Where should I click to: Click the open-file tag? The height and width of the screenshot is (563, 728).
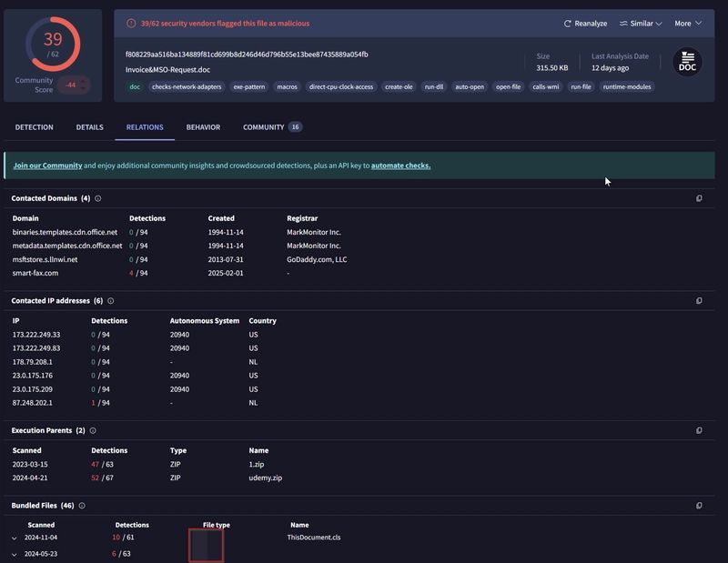(x=508, y=86)
